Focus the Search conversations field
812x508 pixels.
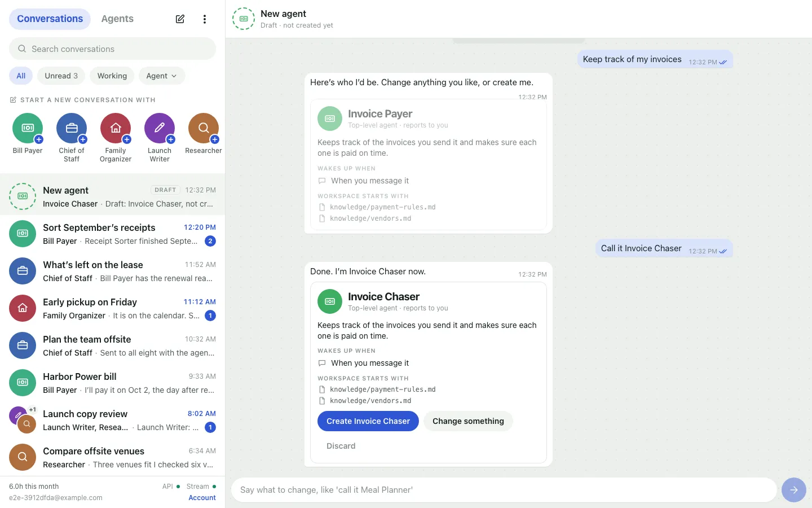(x=112, y=49)
